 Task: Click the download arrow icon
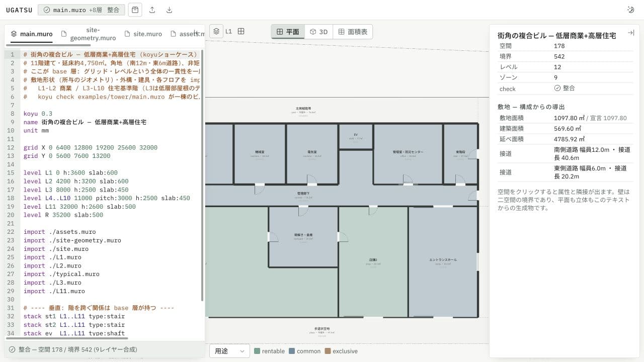point(169,10)
